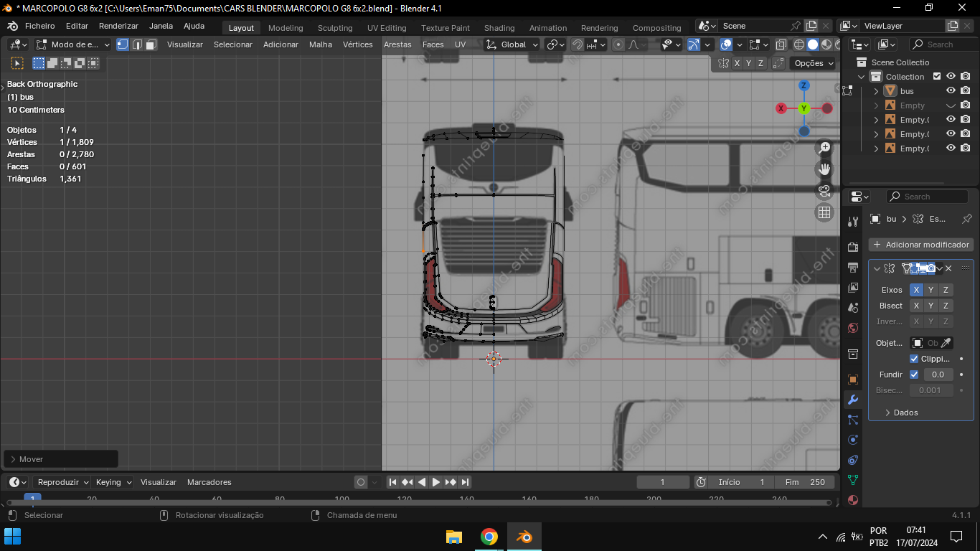Image resolution: width=980 pixels, height=551 pixels.
Task: Switch to orthographic/perspective grid icon
Action: pyautogui.click(x=824, y=212)
